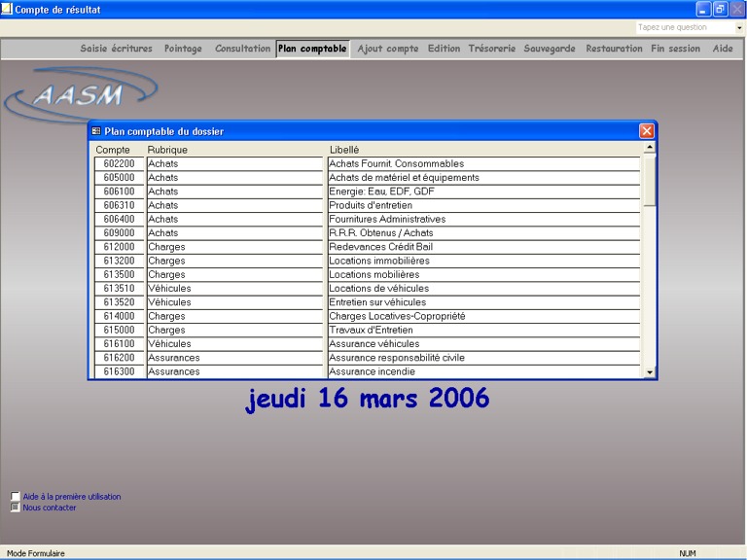The width and height of the screenshot is (747, 560).
Task: Select account number 613520
Action: pos(119,302)
